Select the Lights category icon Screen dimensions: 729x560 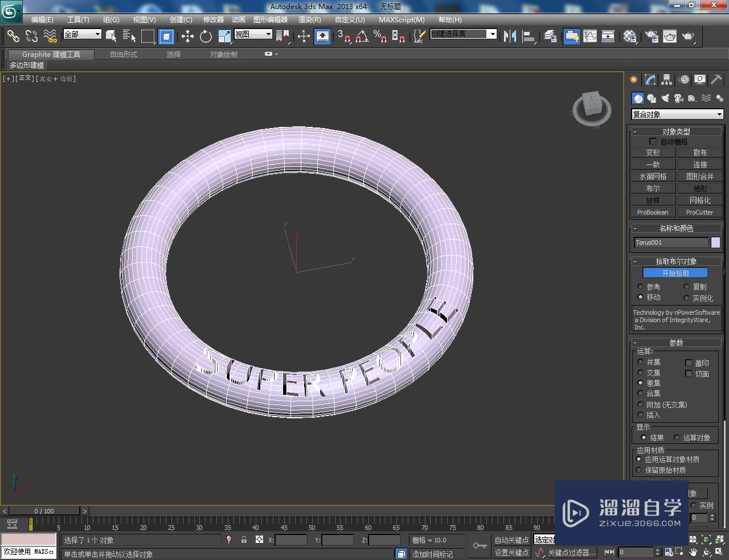(x=665, y=98)
